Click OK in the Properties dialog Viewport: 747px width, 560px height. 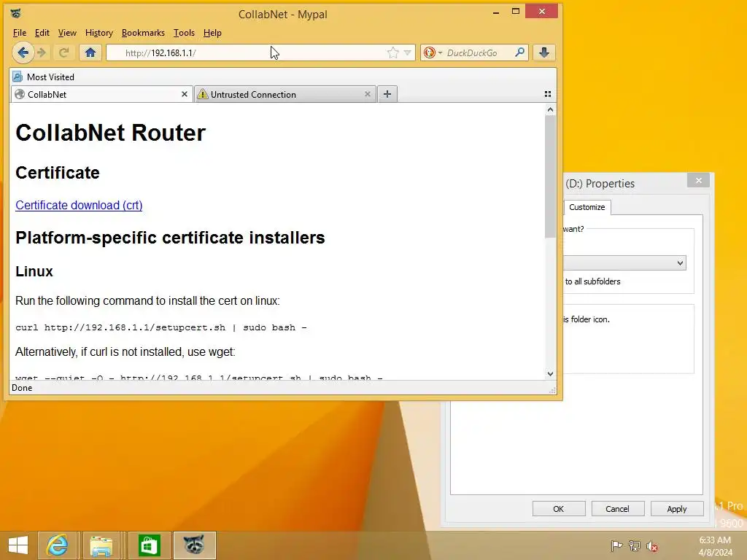click(x=558, y=509)
